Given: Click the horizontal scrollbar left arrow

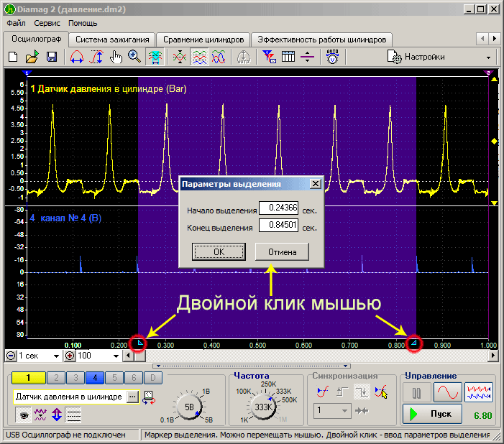Looking at the screenshot, I should point(128,356).
